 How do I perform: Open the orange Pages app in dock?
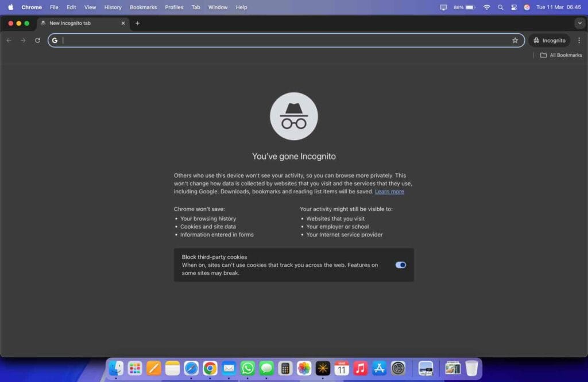[153, 368]
